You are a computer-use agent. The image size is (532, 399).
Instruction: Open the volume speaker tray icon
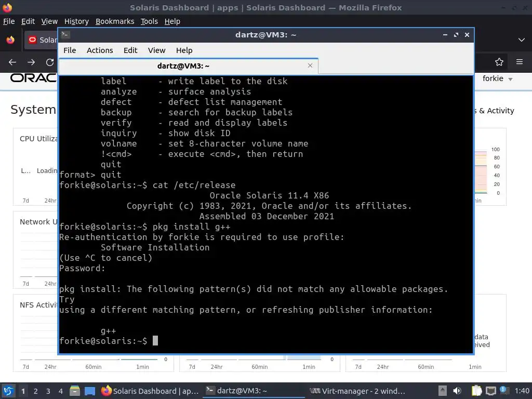pyautogui.click(x=457, y=391)
